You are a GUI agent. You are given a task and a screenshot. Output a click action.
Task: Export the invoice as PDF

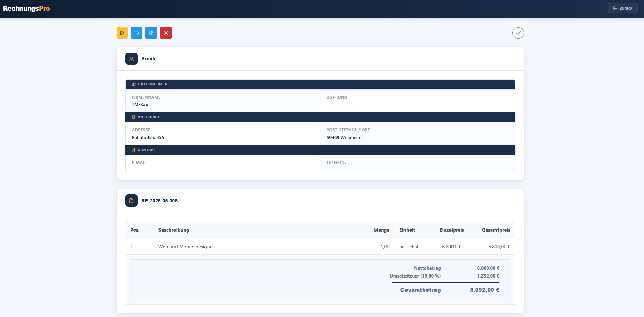[122, 33]
